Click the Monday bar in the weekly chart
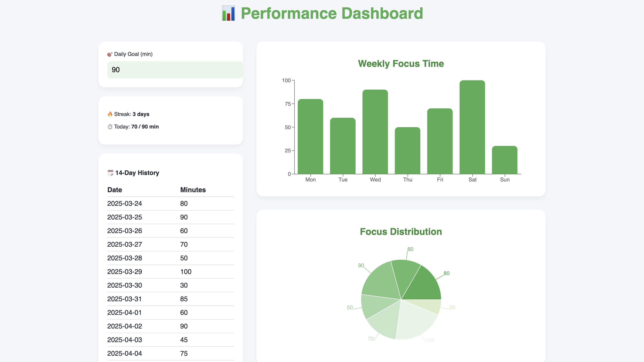644x362 pixels. tap(310, 137)
